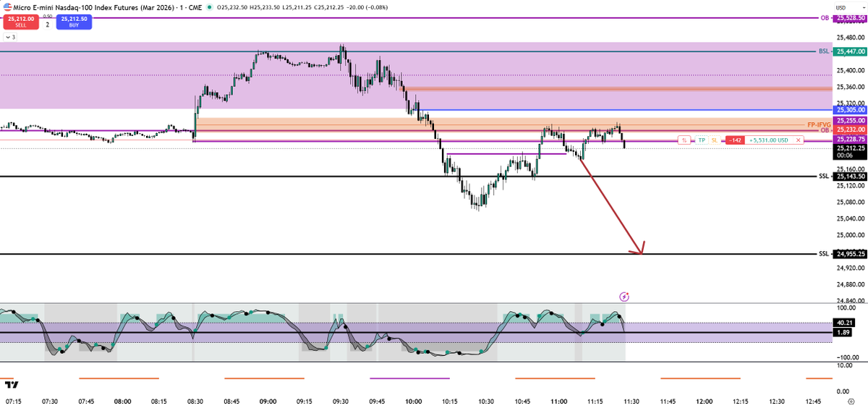Click the TradingView logo

(11, 384)
